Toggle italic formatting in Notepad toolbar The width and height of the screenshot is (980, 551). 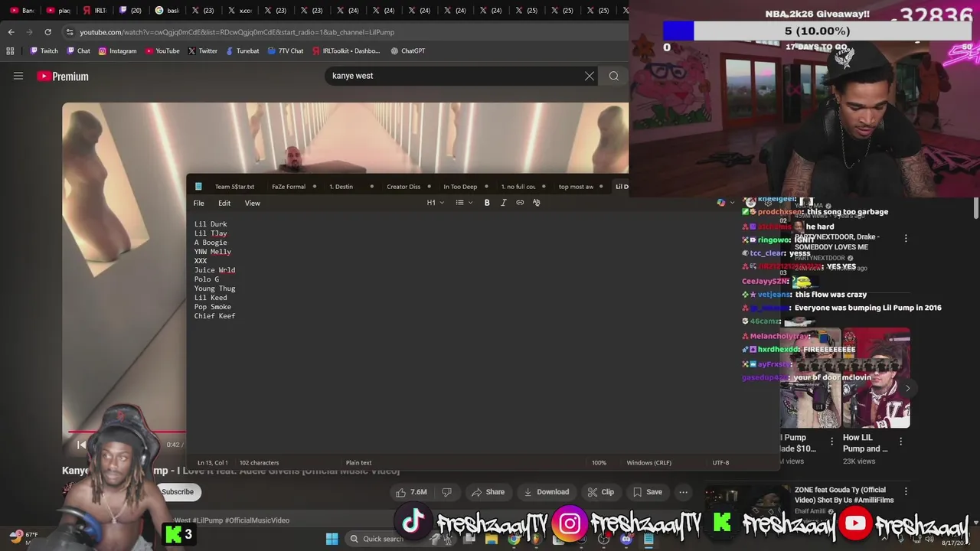pyautogui.click(x=503, y=203)
